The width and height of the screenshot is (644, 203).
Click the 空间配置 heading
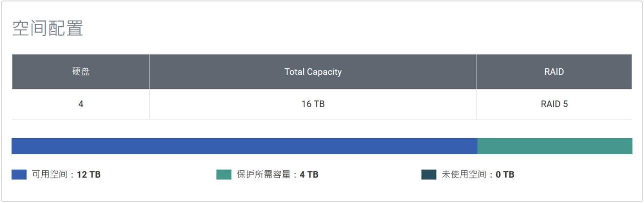[47, 29]
